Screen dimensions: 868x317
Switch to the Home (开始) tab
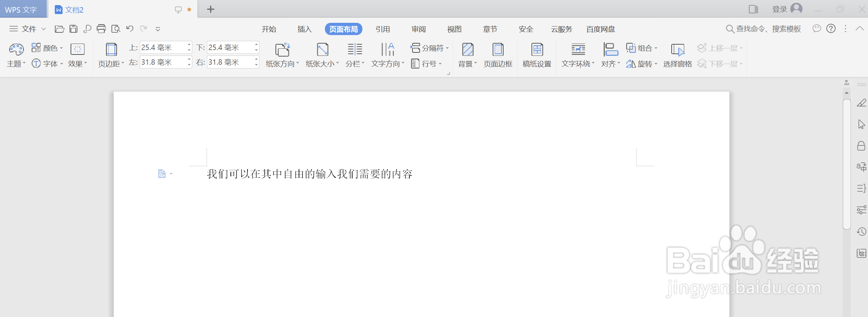pyautogui.click(x=269, y=29)
